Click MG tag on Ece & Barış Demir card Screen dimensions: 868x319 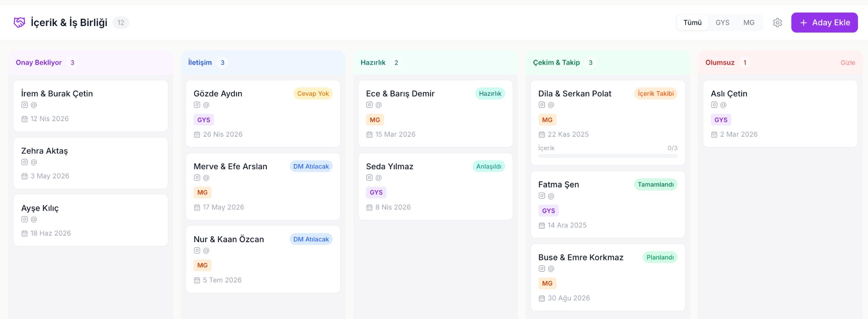(375, 120)
